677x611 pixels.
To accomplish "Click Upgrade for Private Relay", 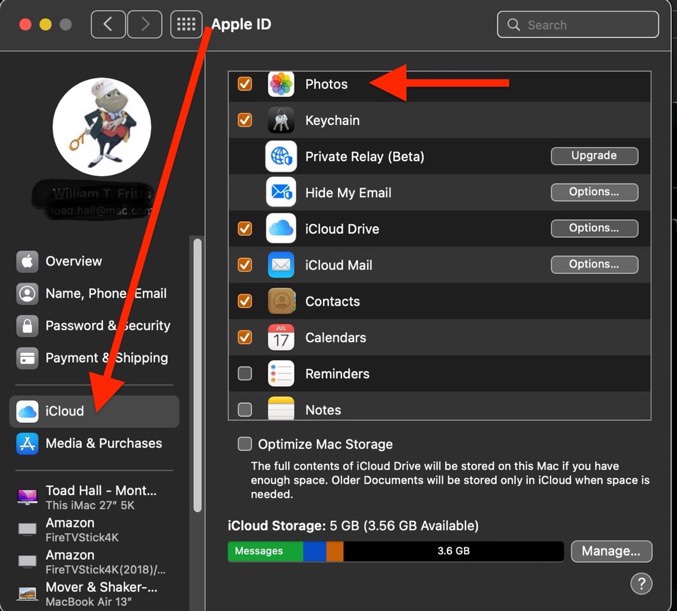I will tap(594, 156).
